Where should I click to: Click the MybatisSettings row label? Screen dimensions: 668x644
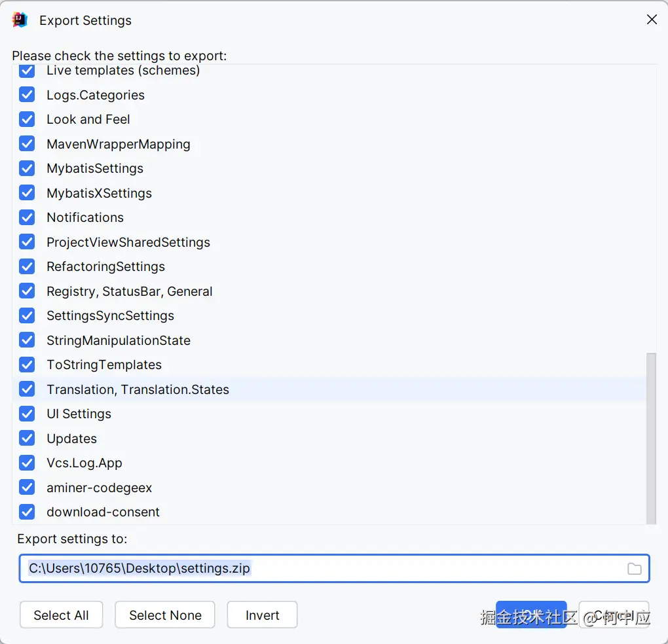pyautogui.click(x=94, y=169)
